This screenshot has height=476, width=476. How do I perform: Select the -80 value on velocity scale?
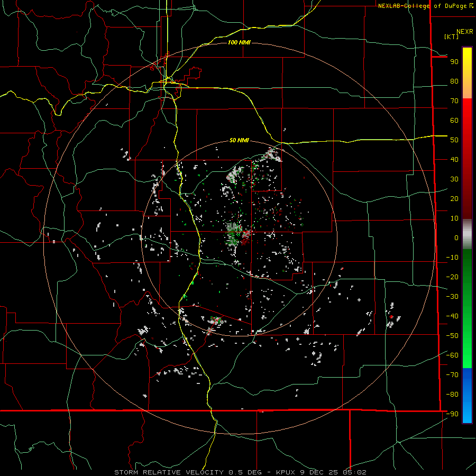pos(452,395)
